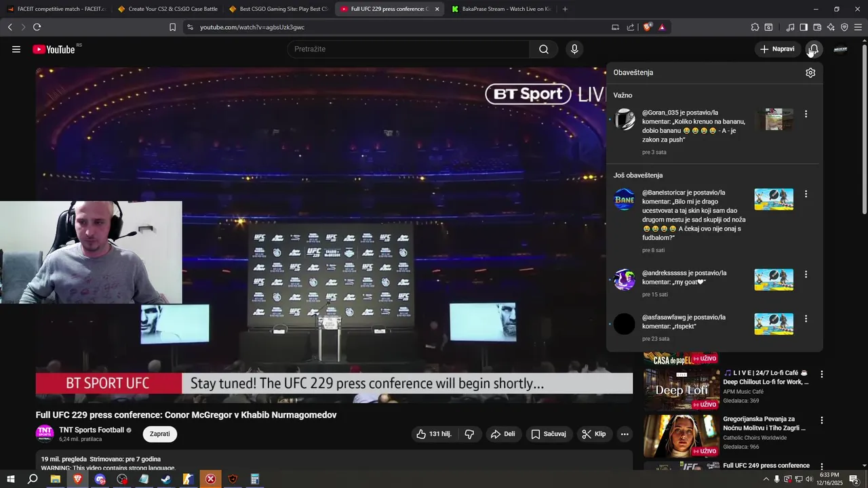Open options for Goran_035 notification
The image size is (868, 488).
click(x=806, y=114)
